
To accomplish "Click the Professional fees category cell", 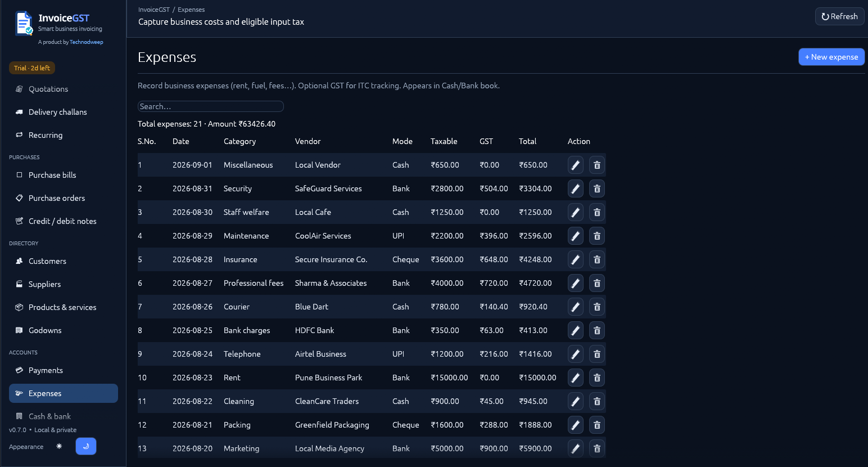I will [x=254, y=283].
